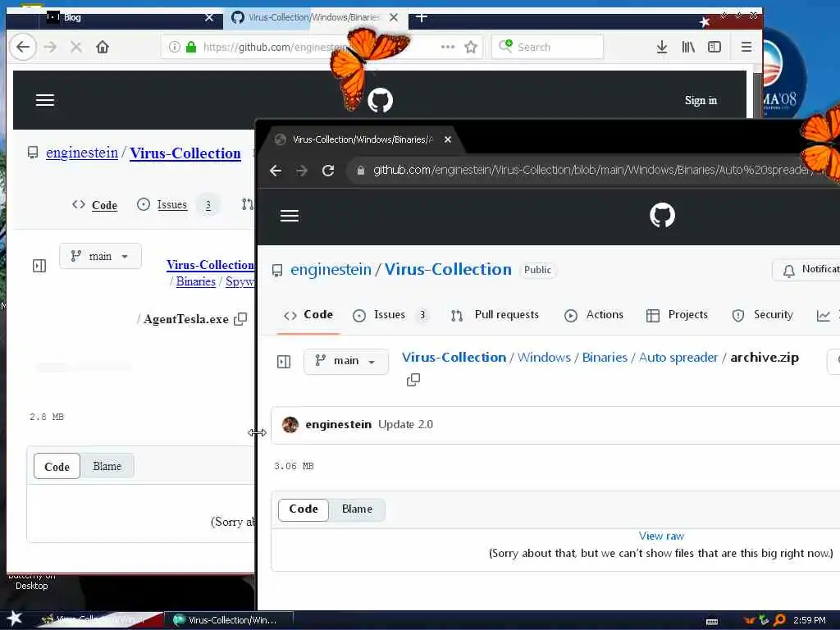Expand file tree icon in Firefox window
This screenshot has width=840, height=630.
(39, 266)
